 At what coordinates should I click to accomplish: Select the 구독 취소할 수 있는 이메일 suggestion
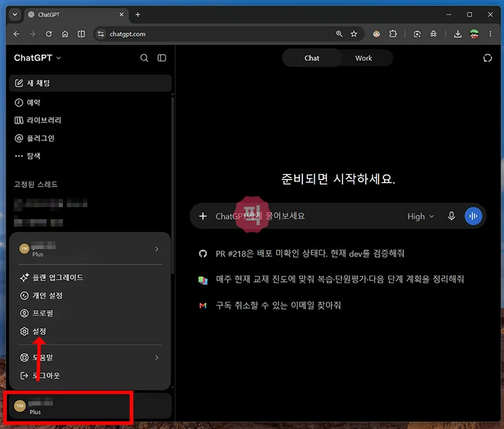pyautogui.click(x=278, y=305)
